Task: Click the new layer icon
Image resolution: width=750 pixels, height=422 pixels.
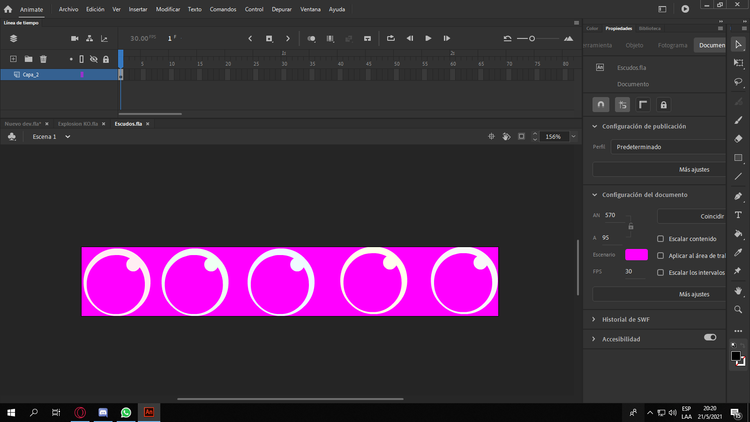Action: pyautogui.click(x=13, y=59)
